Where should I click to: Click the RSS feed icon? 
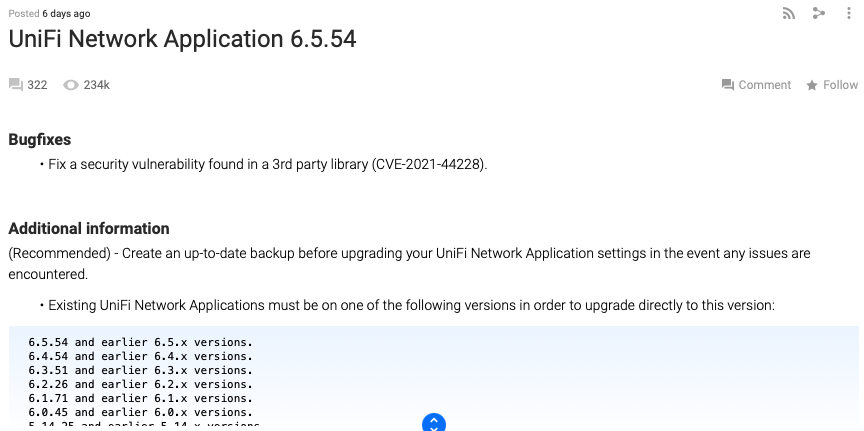790,13
